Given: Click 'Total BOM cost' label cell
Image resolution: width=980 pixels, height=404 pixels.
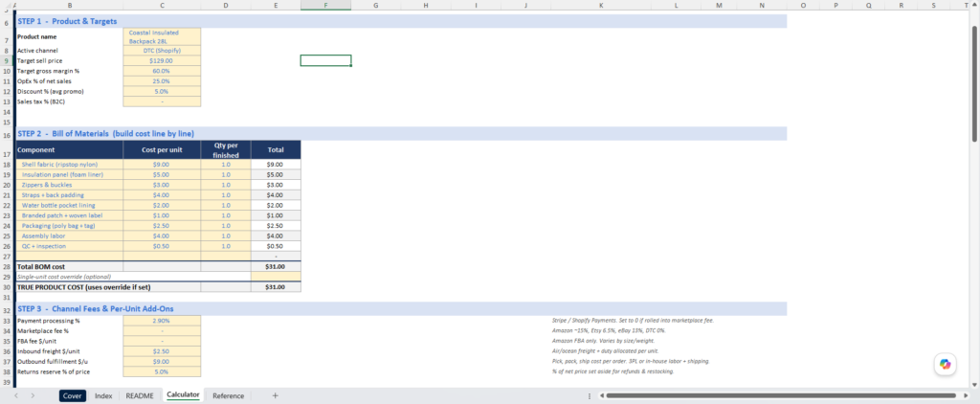Looking at the screenshot, I should pyautogui.click(x=69, y=266).
